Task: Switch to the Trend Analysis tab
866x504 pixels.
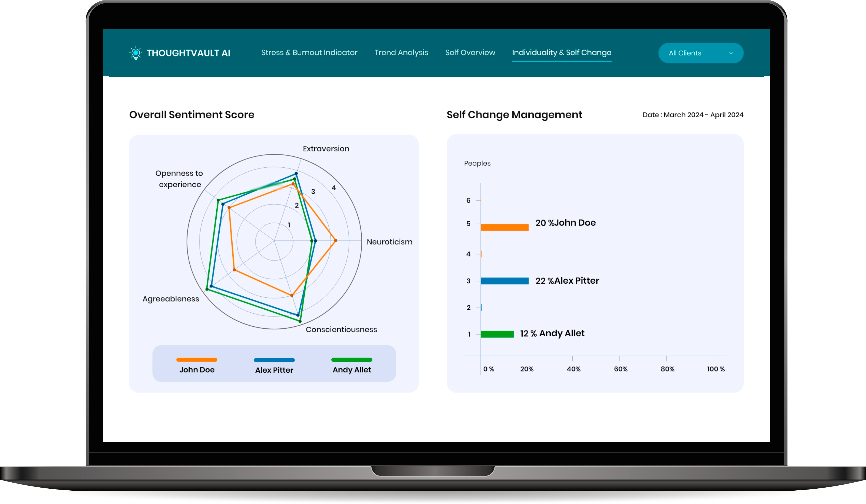Action: [401, 52]
